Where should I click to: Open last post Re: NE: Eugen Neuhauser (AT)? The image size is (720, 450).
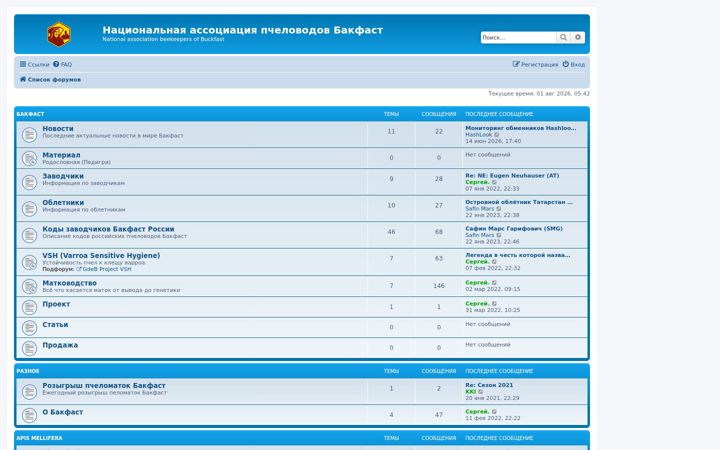pos(512,175)
